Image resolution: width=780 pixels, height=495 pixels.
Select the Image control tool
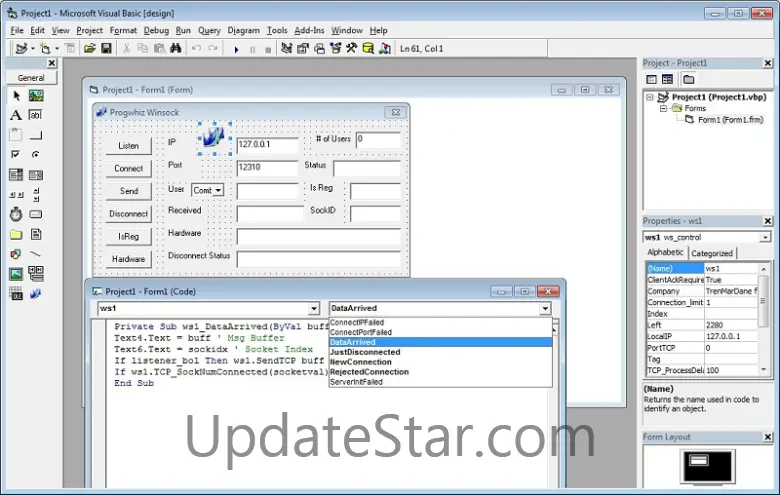pyautogui.click(x=16, y=274)
